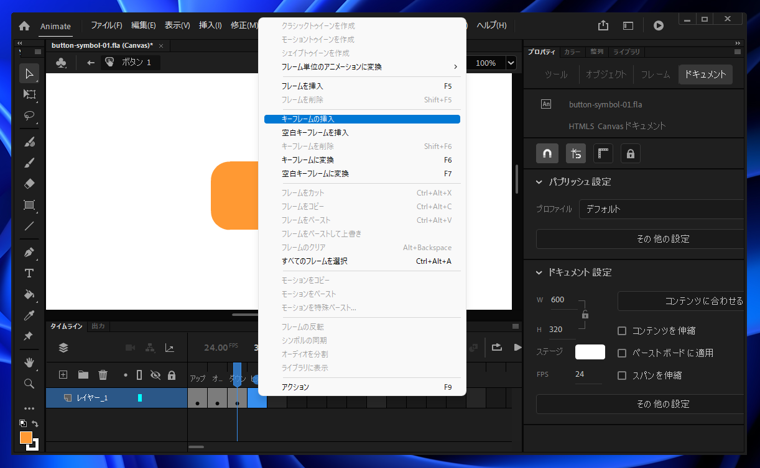Select the Line tool
Screen dimensions: 760x468
(29, 226)
